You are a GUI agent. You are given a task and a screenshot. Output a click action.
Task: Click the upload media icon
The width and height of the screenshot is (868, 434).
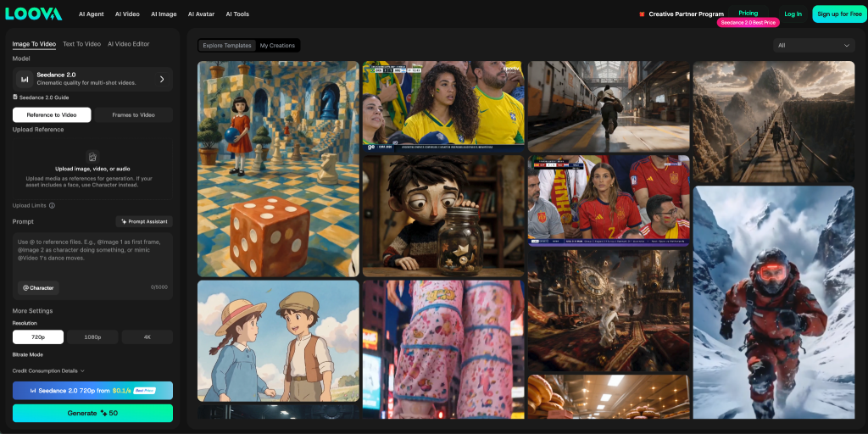(92, 157)
